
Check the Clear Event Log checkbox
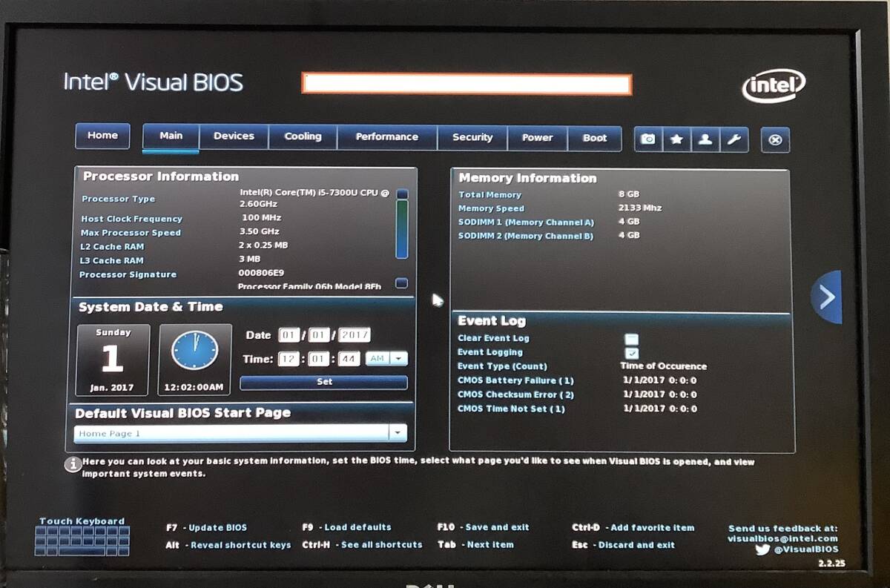(x=632, y=339)
